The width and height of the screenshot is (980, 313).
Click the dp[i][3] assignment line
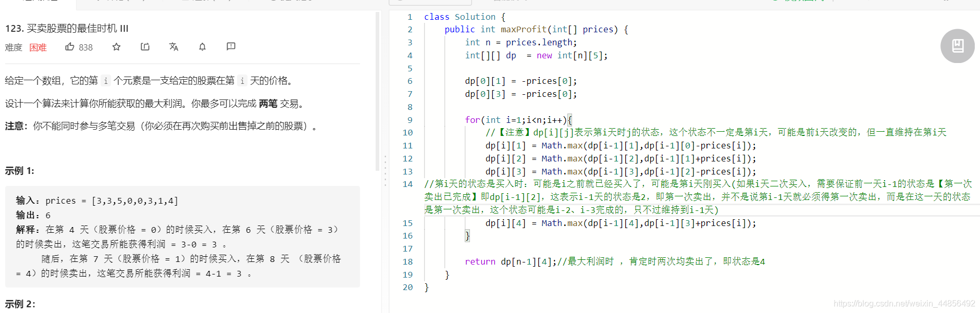621,172
